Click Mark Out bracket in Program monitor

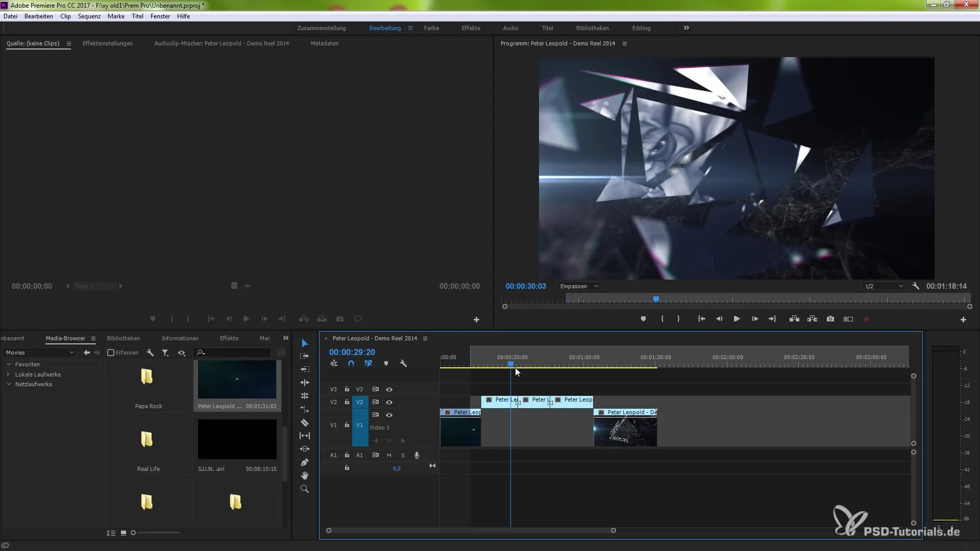678,319
